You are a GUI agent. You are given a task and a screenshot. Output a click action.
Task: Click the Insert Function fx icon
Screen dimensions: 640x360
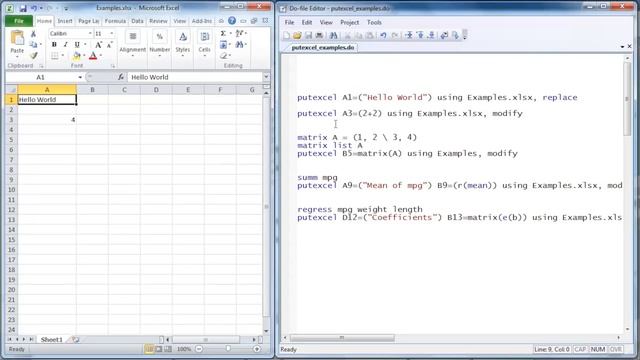coord(121,77)
